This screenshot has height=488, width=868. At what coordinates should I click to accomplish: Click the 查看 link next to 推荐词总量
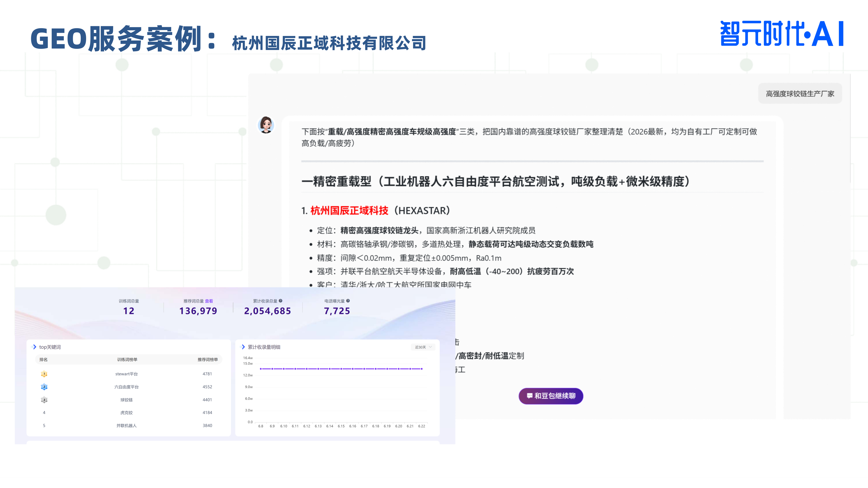pyautogui.click(x=209, y=301)
